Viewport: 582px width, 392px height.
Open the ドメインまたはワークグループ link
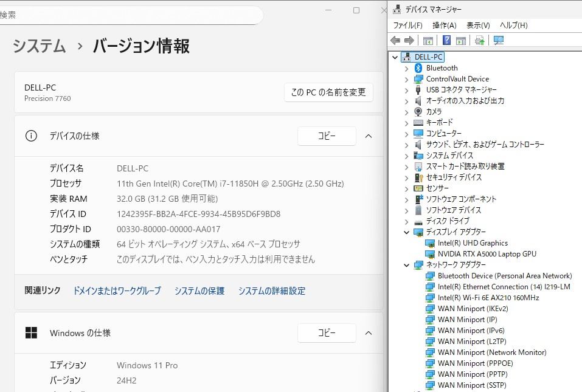pos(117,291)
